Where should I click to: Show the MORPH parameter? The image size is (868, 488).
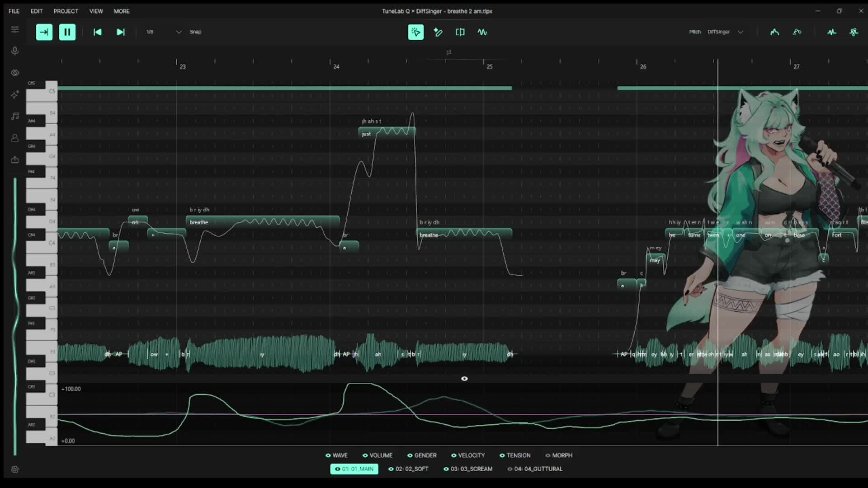tap(559, 455)
